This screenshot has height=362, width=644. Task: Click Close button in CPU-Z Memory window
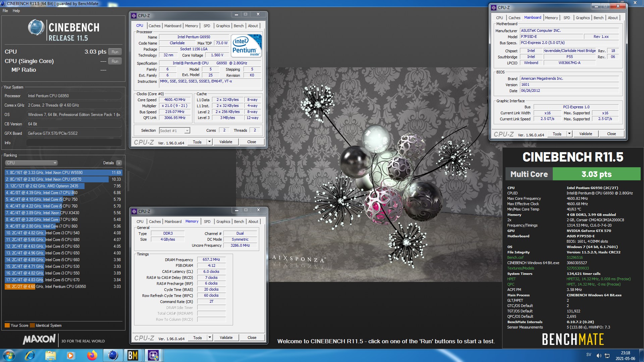click(252, 338)
